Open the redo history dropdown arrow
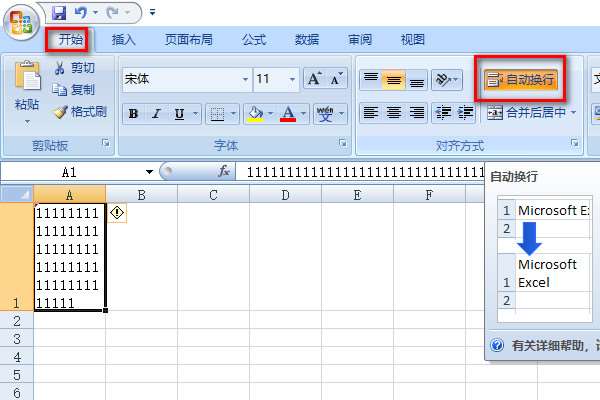600x400 pixels. (127, 13)
